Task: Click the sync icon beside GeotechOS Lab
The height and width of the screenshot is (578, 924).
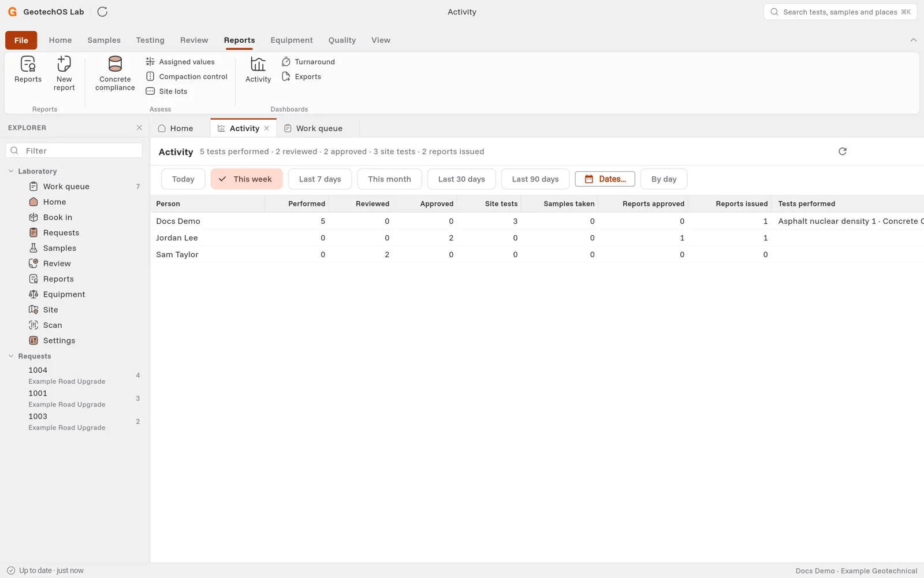Action: [x=102, y=12]
